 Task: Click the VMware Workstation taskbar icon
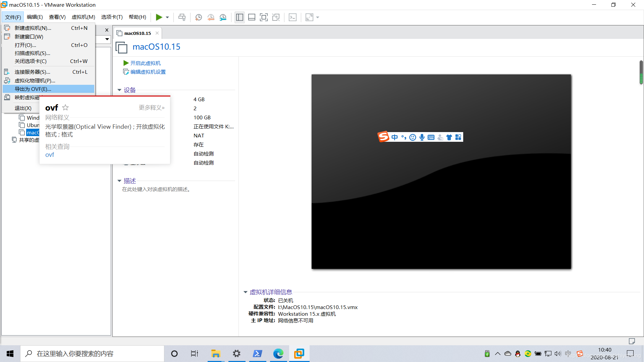click(x=299, y=354)
